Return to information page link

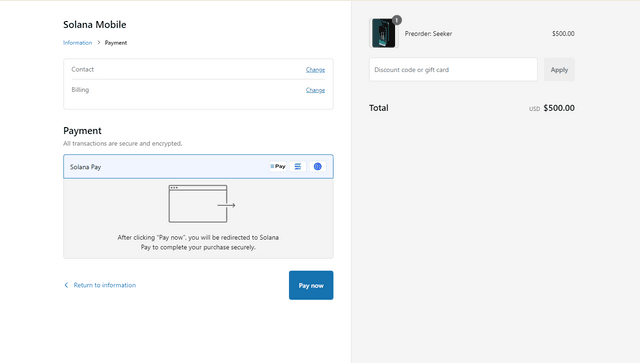click(104, 285)
